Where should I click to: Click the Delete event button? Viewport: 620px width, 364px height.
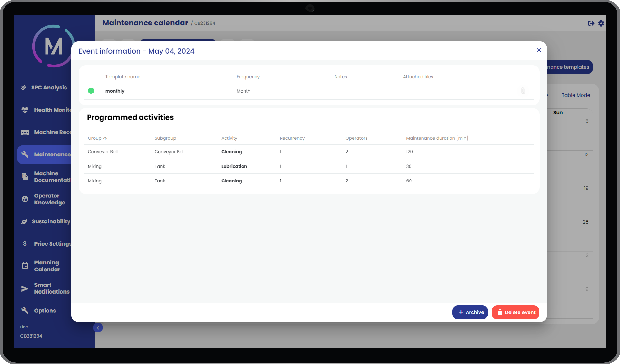tap(515, 312)
